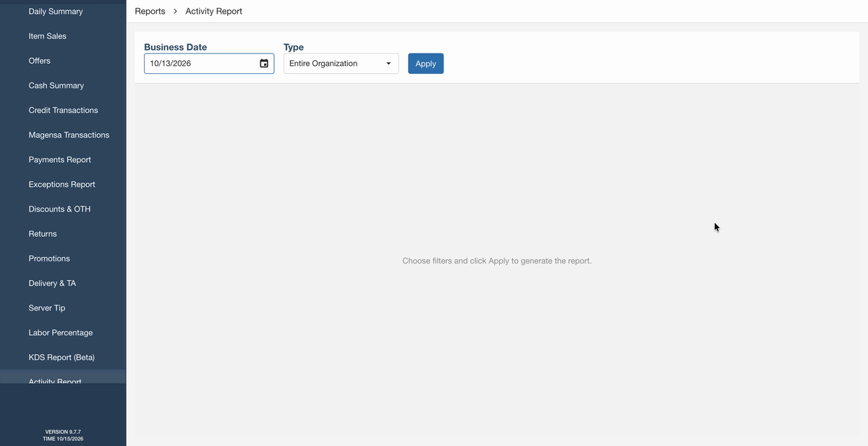Select Activity Report in the breadcrumb
868x446 pixels.
(x=214, y=11)
